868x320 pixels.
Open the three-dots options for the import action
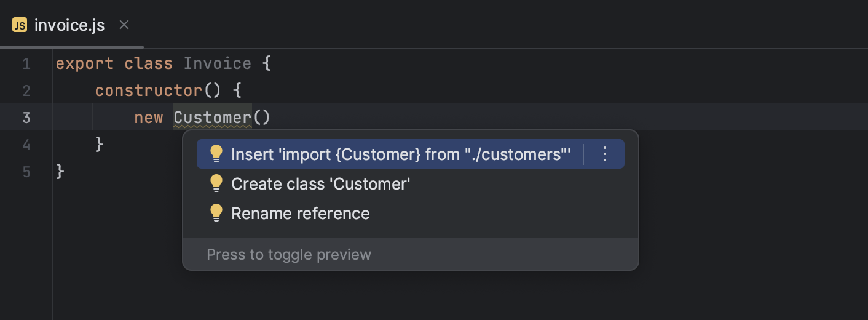click(604, 154)
